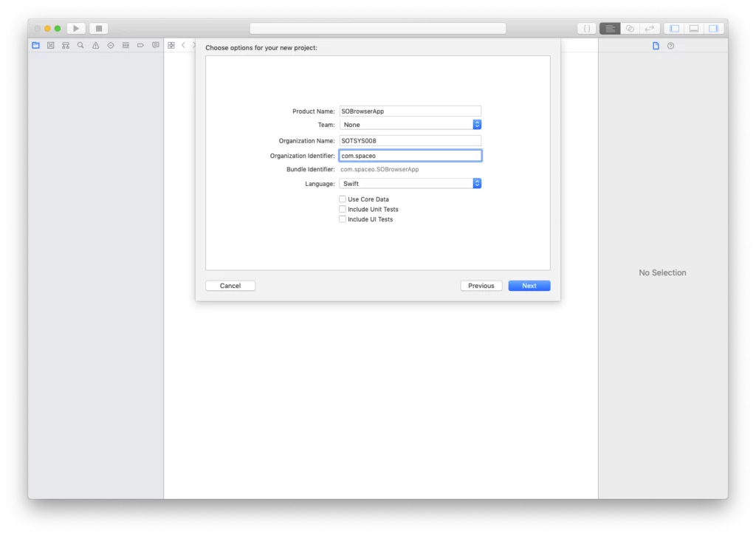Viewport: 756px width, 536px height.
Task: Check the Include Unit Tests option
Action: pyautogui.click(x=343, y=209)
